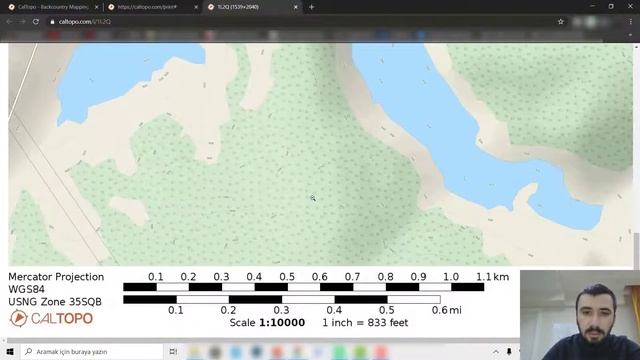Click the 'USNG Zone 35SQB' text
The width and height of the screenshot is (640, 360).
pyautogui.click(x=55, y=302)
